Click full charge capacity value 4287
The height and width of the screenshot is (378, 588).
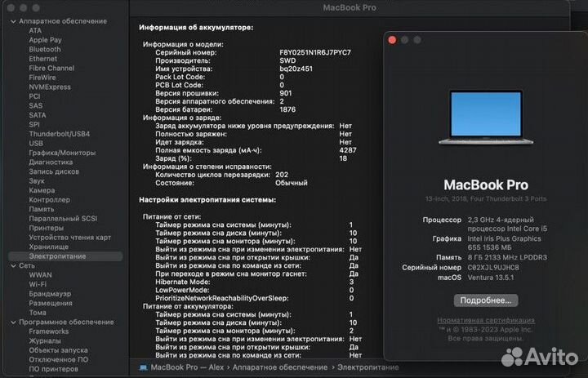(348, 150)
